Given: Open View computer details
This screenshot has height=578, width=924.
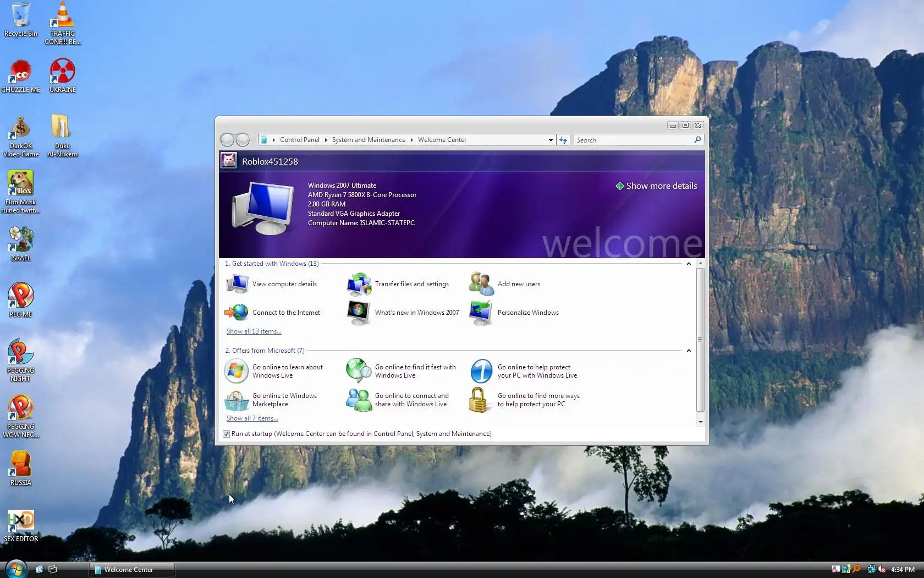Looking at the screenshot, I should coord(272,284).
